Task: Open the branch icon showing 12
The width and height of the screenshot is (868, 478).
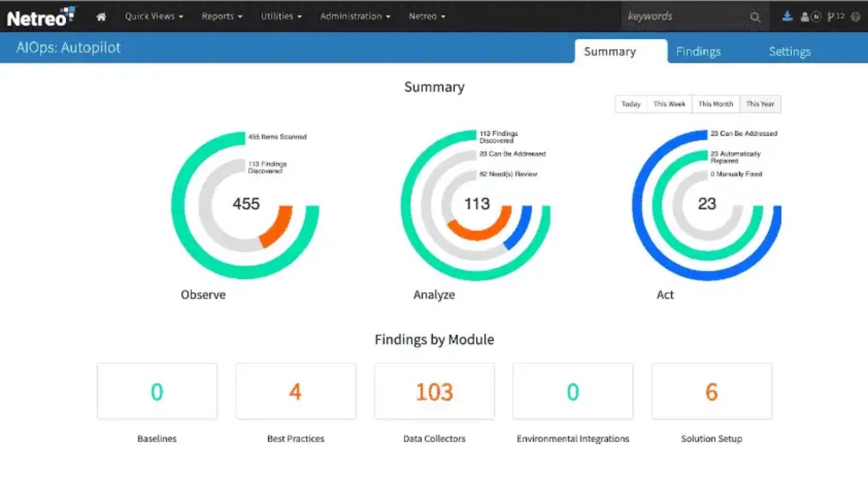Action: coord(836,17)
